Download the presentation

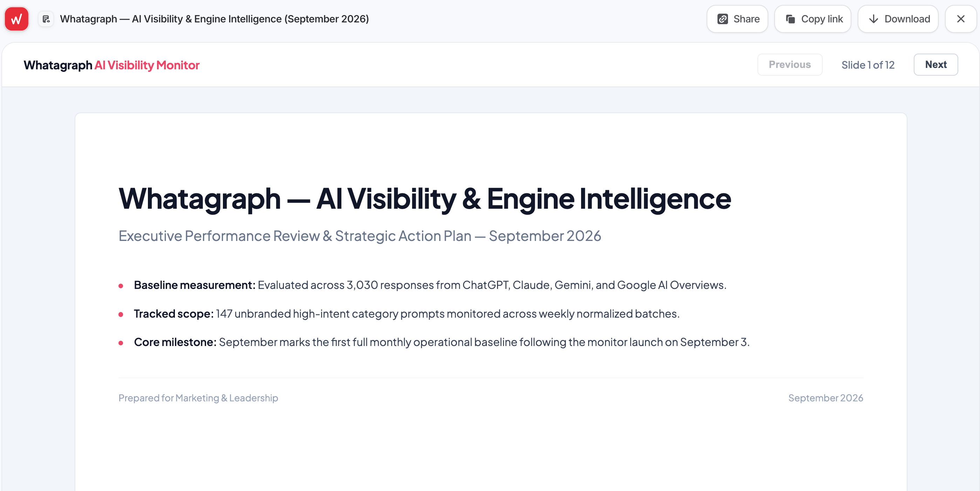[x=898, y=19]
